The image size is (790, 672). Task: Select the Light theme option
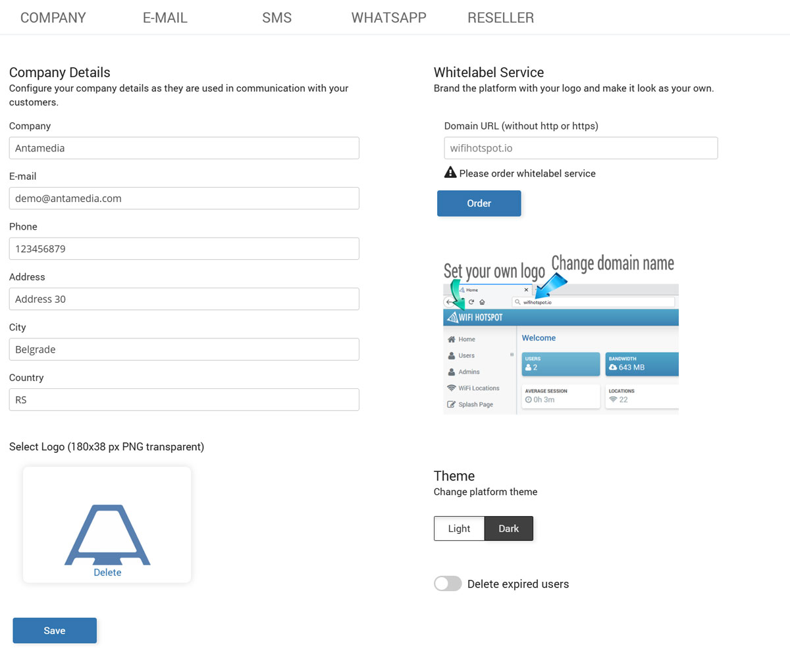pyautogui.click(x=459, y=529)
